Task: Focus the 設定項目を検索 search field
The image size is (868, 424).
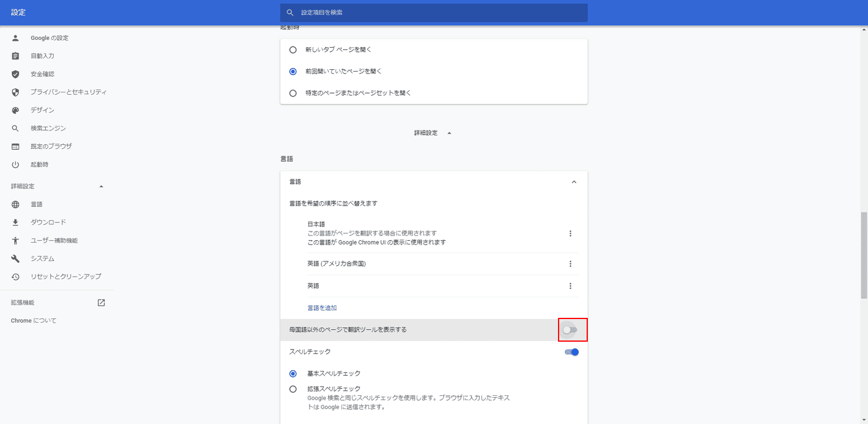Action: click(x=434, y=13)
